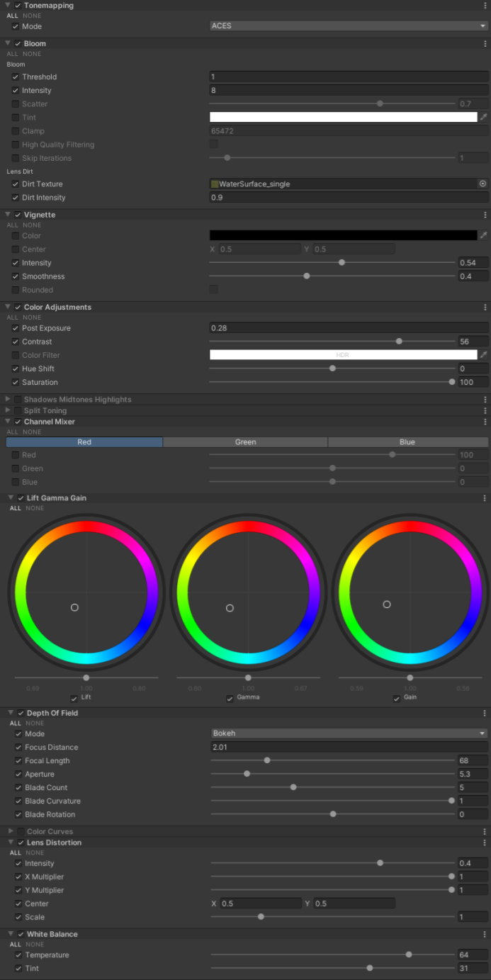Open the Depth Of Field Bokeh dropdown

(x=349, y=734)
